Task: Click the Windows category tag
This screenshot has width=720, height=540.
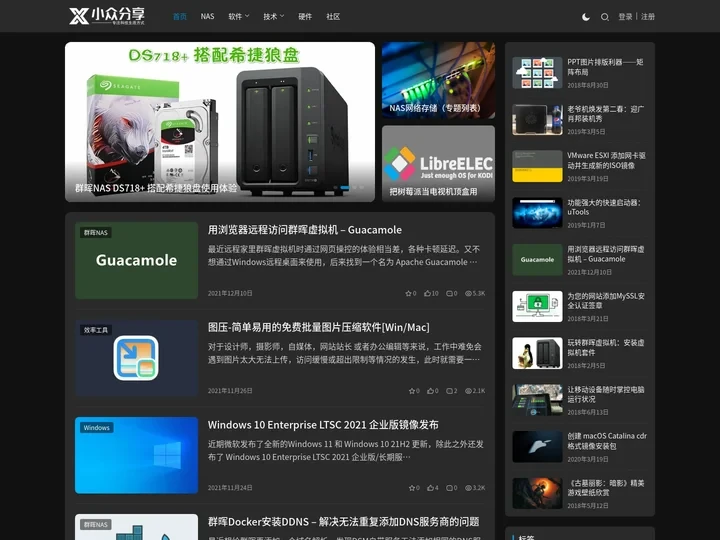Action: (x=96, y=428)
